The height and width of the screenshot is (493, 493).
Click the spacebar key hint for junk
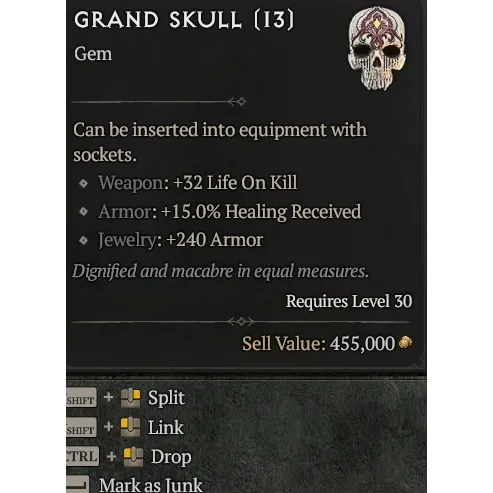[x=78, y=484]
